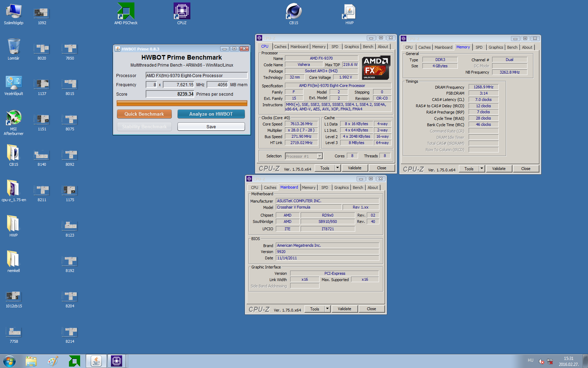
Task: Expand Tools dropdown arrow in CPU window
Action: coord(338,168)
